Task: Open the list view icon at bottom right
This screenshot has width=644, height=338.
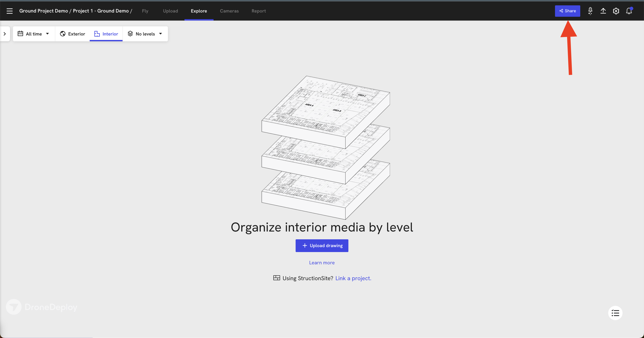Action: pos(615,313)
